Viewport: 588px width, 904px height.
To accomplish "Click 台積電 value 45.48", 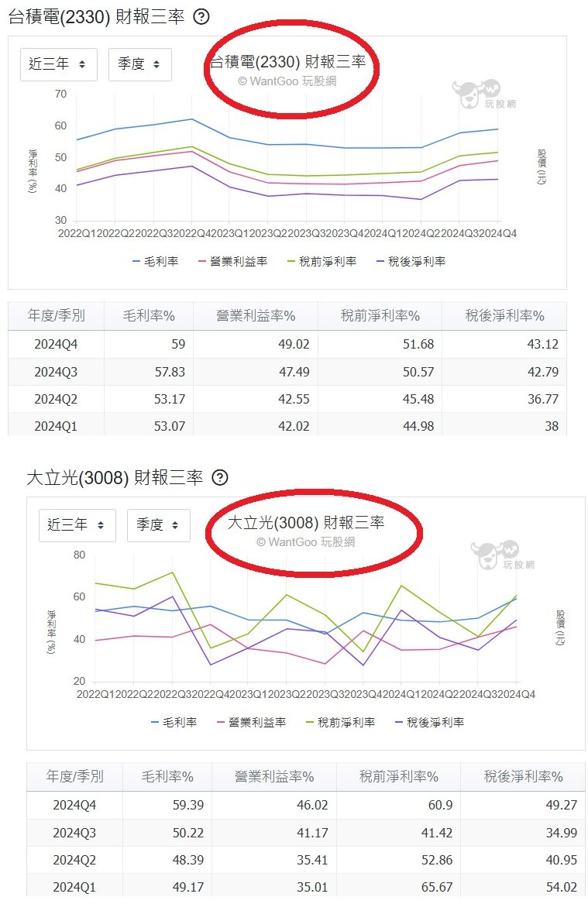I will [418, 399].
